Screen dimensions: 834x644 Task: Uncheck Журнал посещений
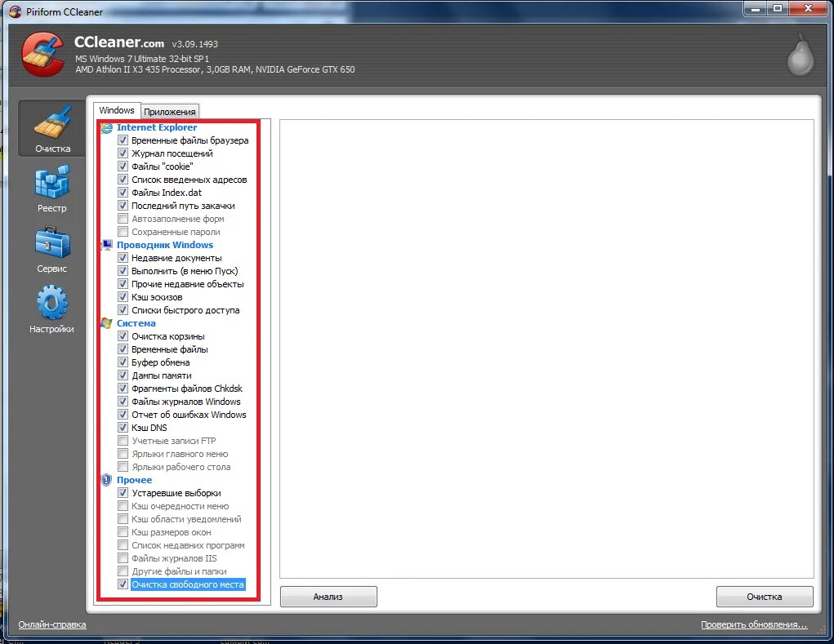pos(123,153)
